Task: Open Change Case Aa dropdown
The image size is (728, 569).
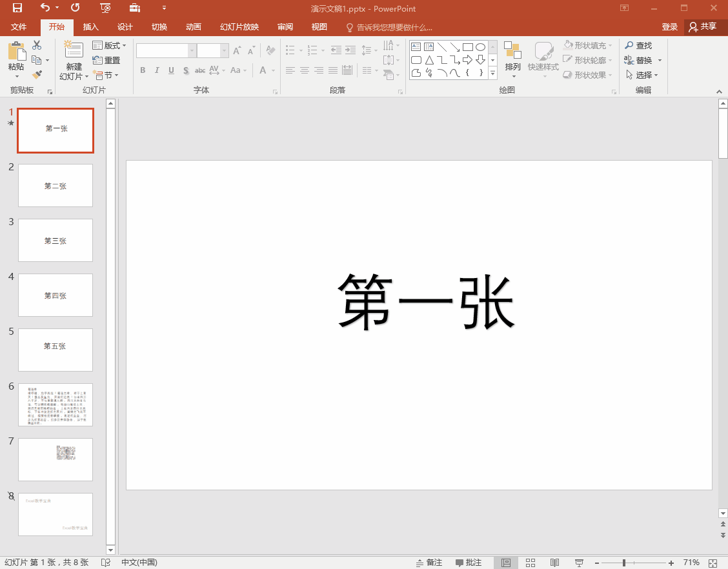Action: pyautogui.click(x=238, y=70)
